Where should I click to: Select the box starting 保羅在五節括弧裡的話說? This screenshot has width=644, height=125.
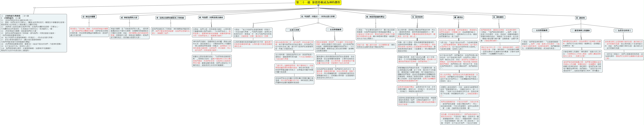click(212, 61)
